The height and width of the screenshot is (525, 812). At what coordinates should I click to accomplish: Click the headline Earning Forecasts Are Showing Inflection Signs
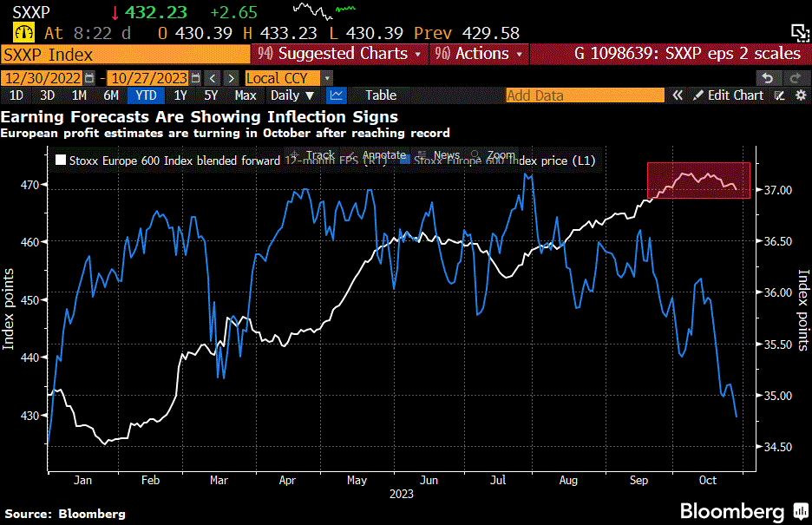pos(200,117)
